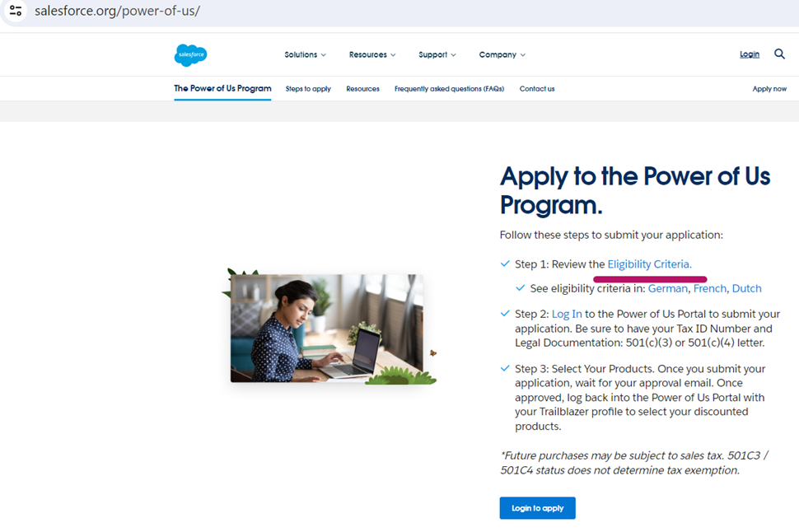Image resolution: width=799 pixels, height=532 pixels.
Task: Click the woman with laptop image
Action: 327,328
